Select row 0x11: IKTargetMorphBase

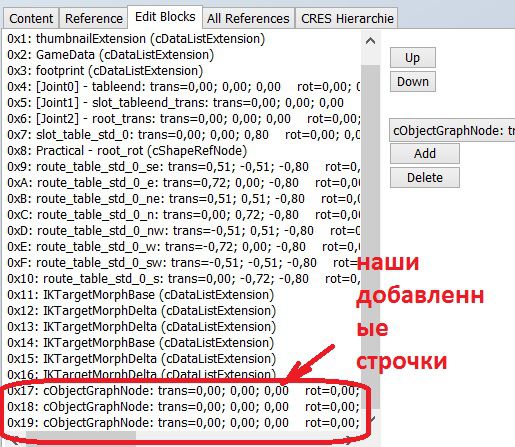182,295
